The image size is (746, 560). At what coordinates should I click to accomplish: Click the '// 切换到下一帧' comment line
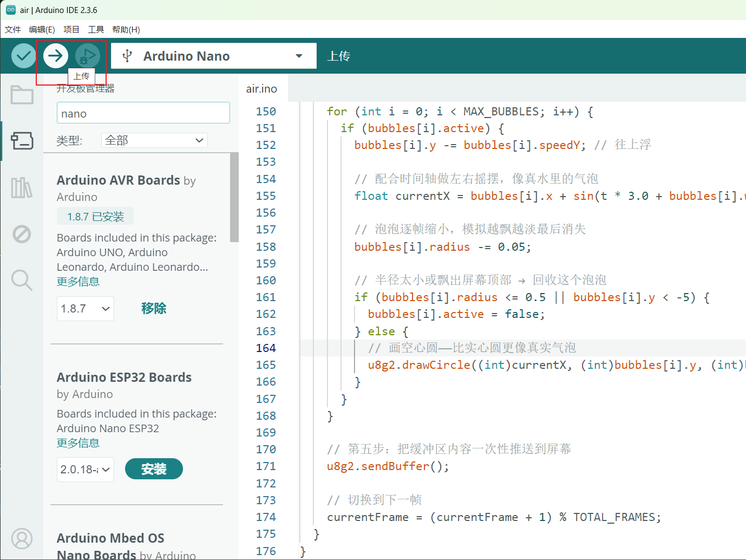374,500
